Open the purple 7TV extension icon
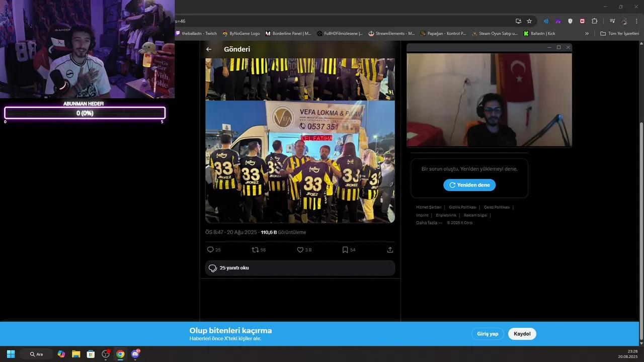 (x=558, y=21)
